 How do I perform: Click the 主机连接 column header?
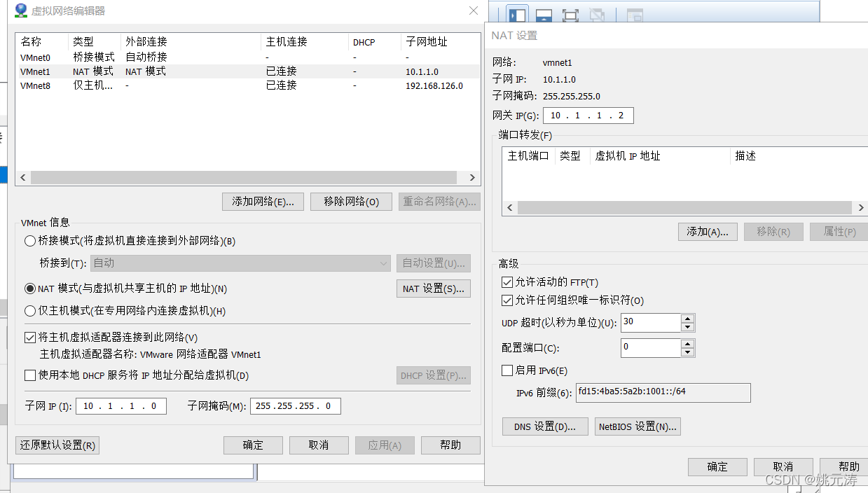[305, 42]
